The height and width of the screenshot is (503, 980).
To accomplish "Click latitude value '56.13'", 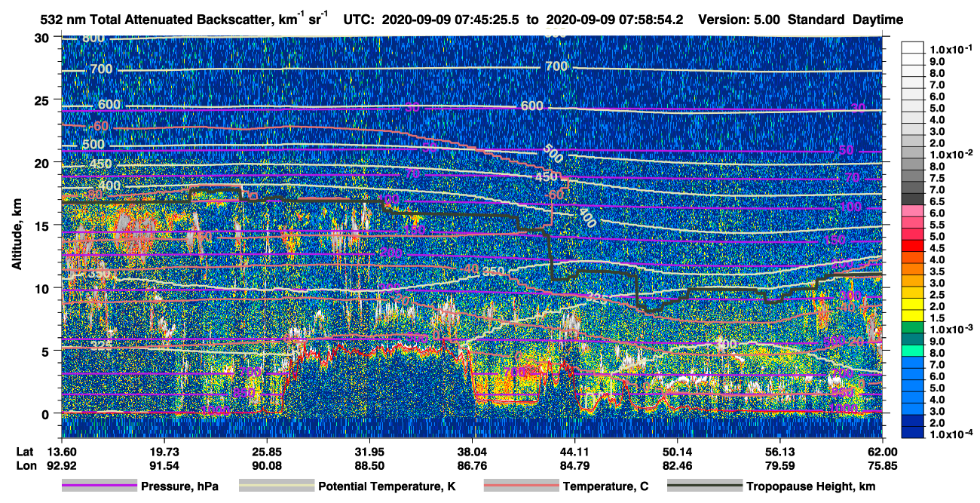I will 779,451.
